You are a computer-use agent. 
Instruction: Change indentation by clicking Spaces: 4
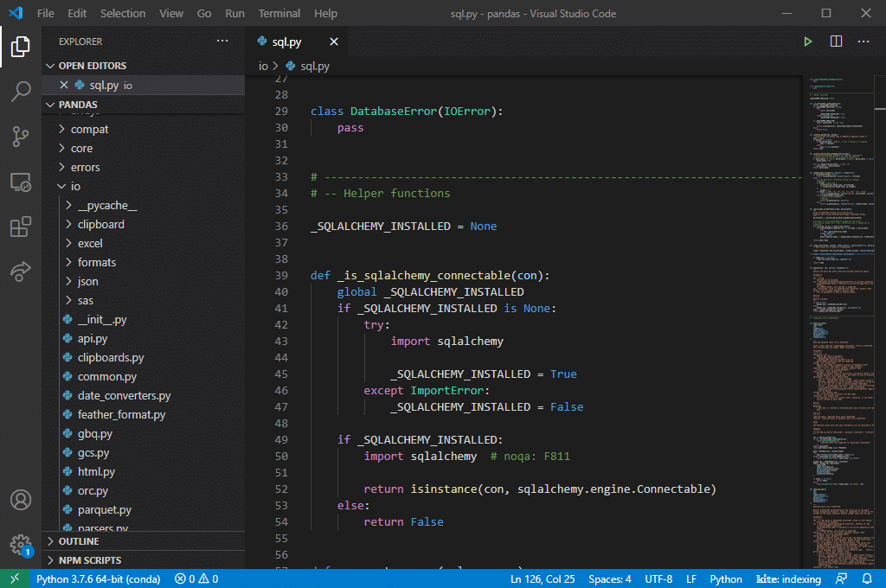coord(609,578)
